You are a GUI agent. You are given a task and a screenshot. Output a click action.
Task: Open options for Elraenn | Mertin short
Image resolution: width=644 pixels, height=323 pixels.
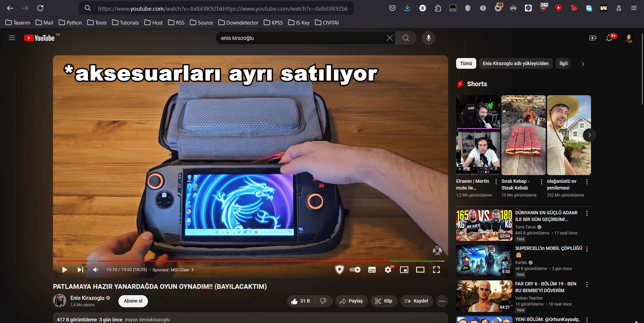pos(496,181)
